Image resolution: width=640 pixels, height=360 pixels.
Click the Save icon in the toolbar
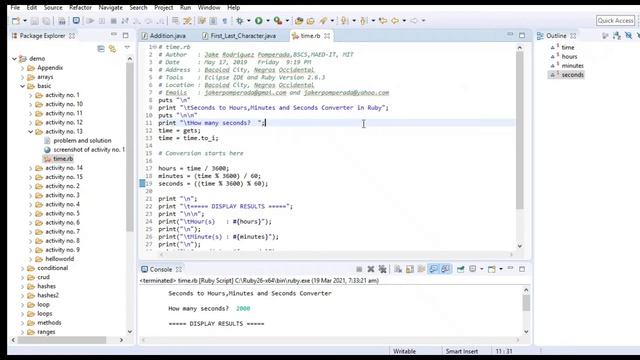[35, 20]
